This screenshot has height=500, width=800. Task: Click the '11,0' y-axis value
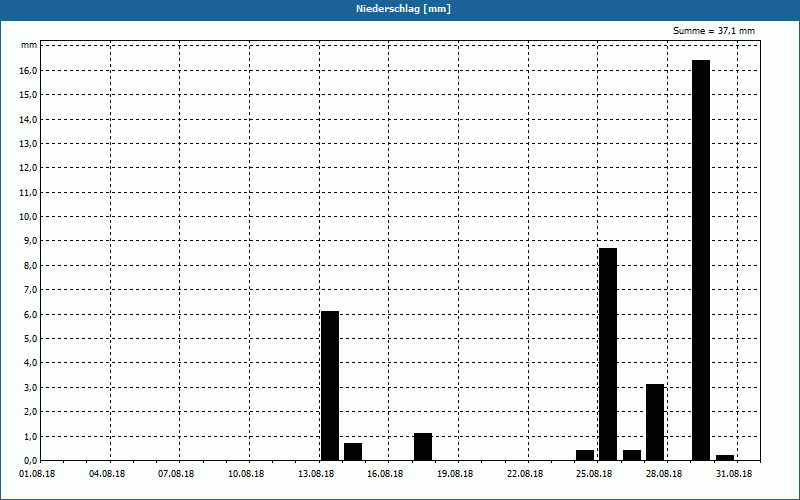click(x=29, y=192)
